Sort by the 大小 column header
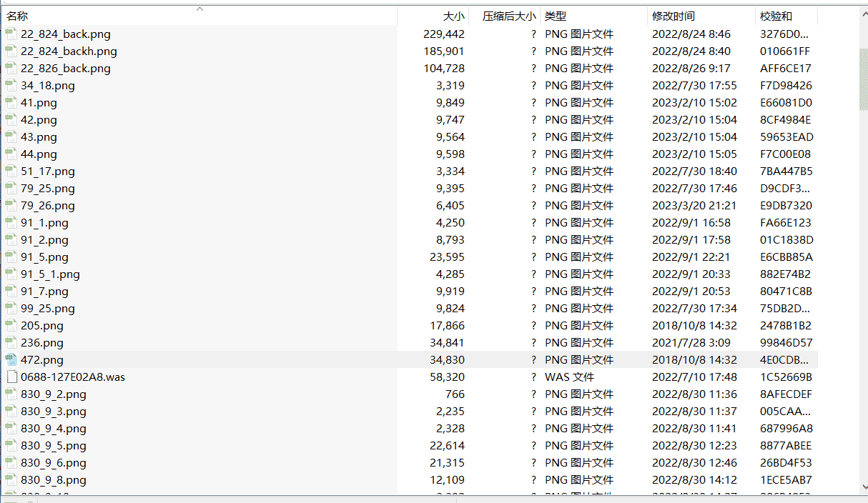Screen dimensions: 868x503 point(453,16)
